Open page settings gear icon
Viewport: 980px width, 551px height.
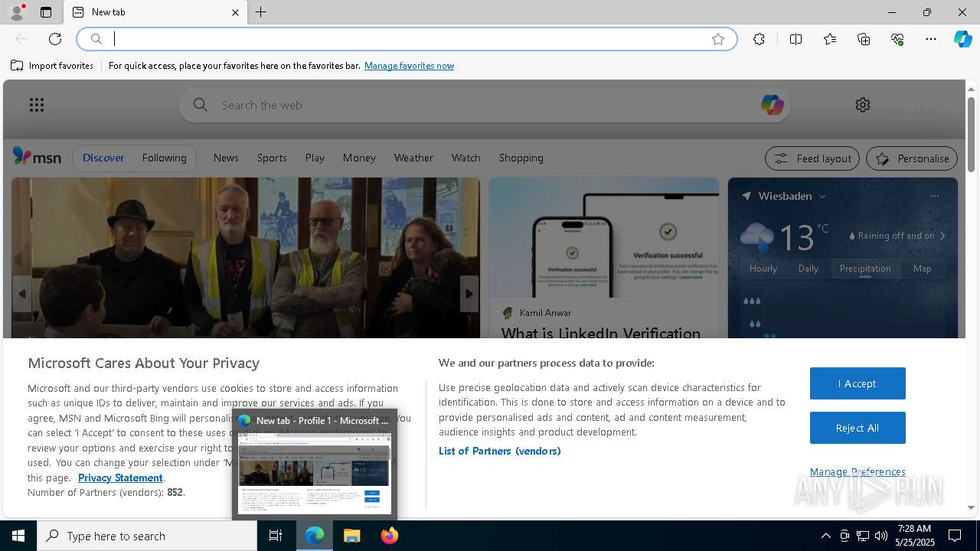(x=863, y=105)
